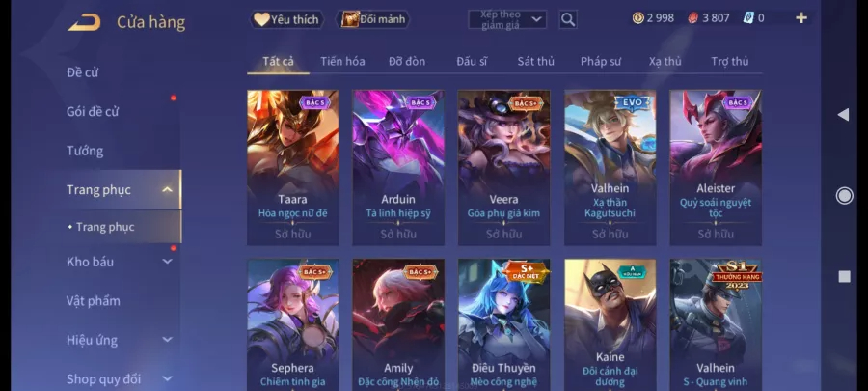868x391 pixels.
Task: Open the search magnifier icon
Action: point(567,20)
